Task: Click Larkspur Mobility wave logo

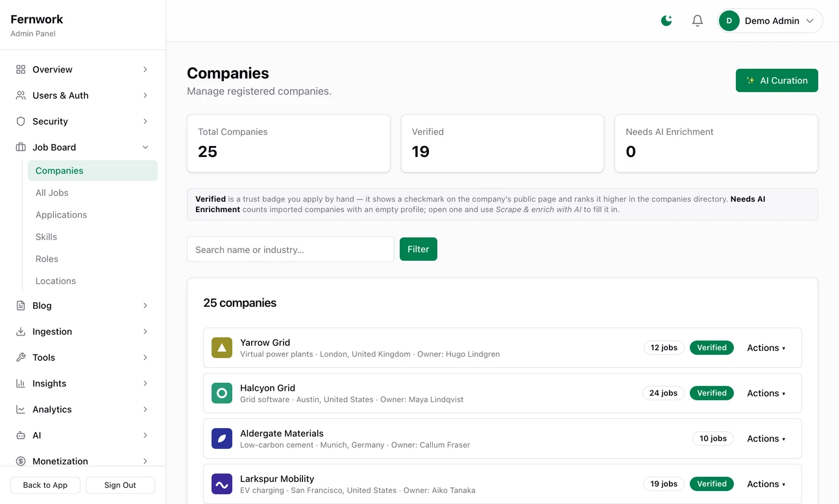Action: tap(222, 484)
